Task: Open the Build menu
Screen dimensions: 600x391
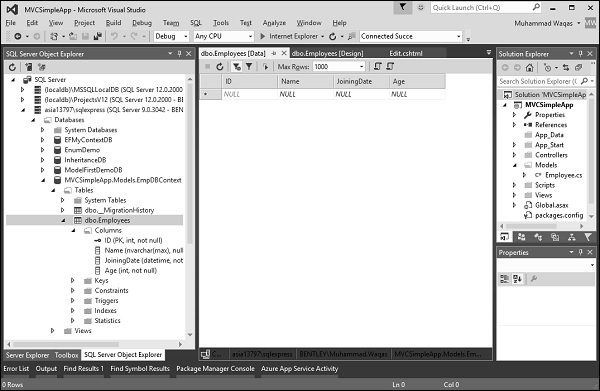Action: (113, 23)
